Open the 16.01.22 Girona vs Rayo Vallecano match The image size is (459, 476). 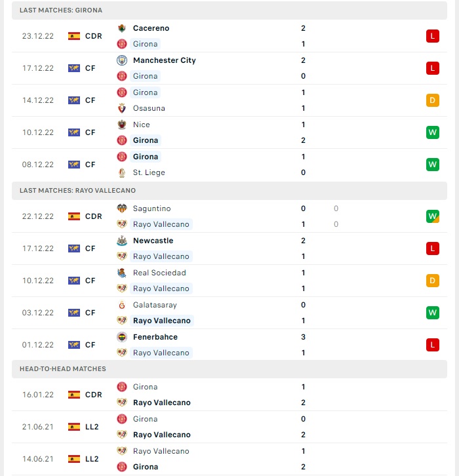(x=229, y=395)
